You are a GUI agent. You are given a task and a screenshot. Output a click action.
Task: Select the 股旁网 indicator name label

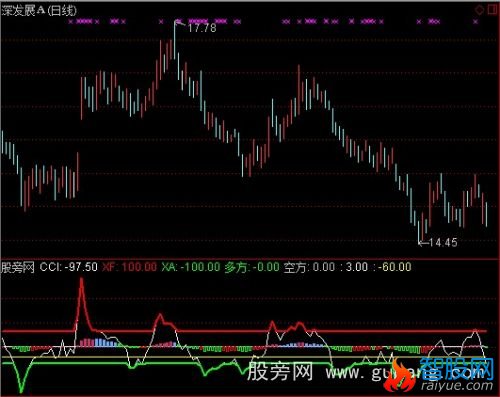[18, 267]
